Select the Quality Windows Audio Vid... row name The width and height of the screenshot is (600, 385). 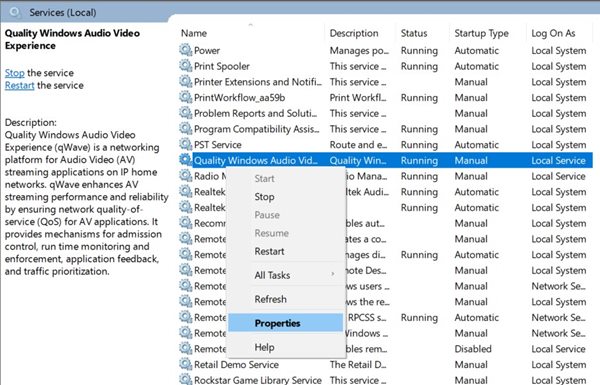[256, 160]
